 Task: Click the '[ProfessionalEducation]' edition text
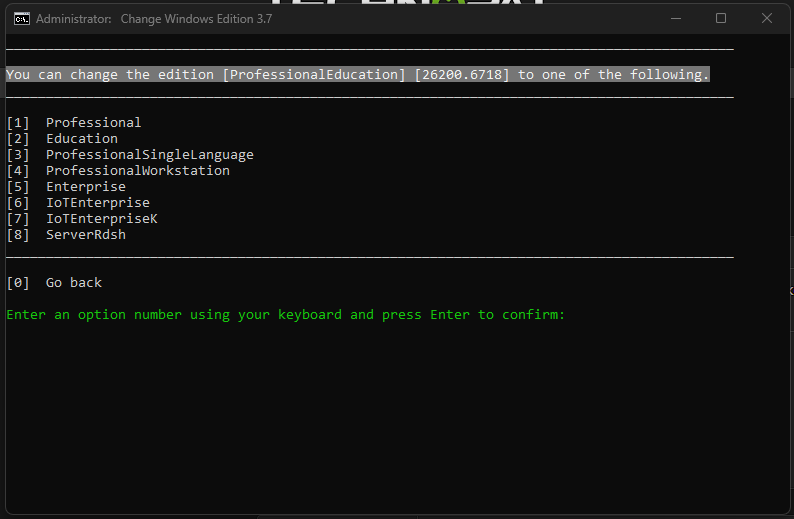pyautogui.click(x=314, y=74)
